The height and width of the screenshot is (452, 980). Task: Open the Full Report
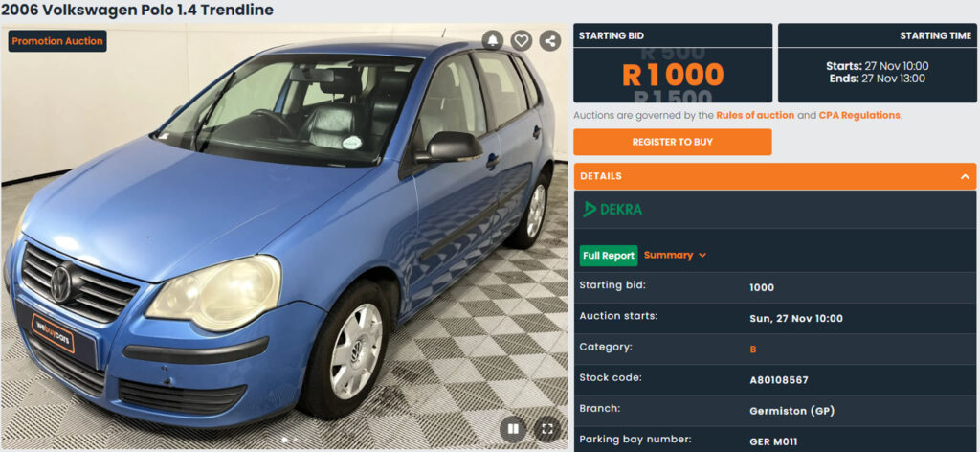609,256
